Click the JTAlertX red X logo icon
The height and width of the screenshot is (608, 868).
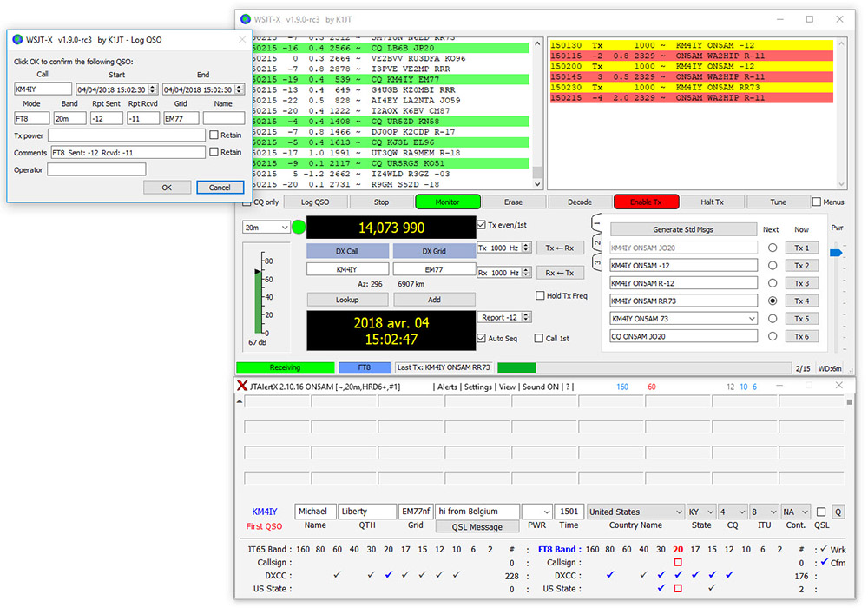242,386
